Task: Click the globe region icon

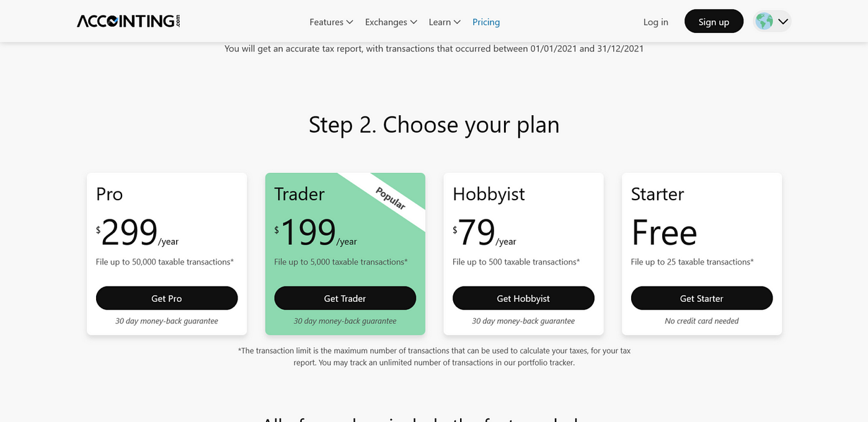Action: (764, 22)
